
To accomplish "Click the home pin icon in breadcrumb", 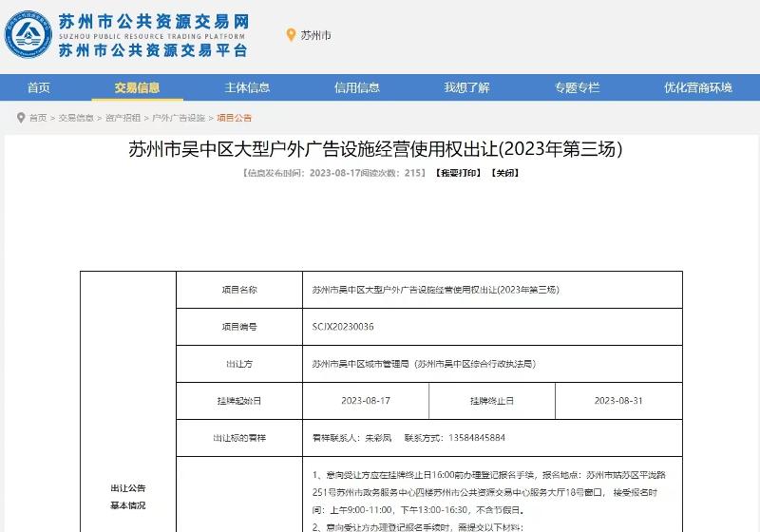I will point(20,119).
